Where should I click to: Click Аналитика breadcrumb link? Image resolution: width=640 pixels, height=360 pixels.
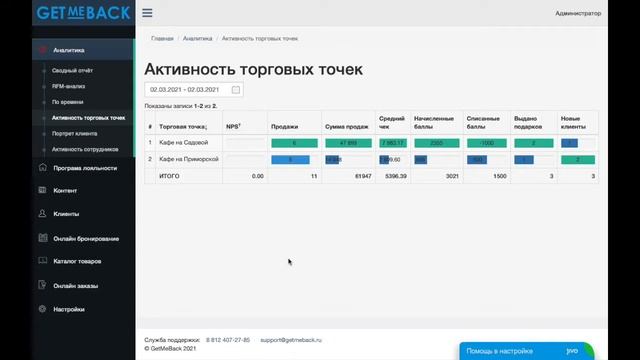198,38
